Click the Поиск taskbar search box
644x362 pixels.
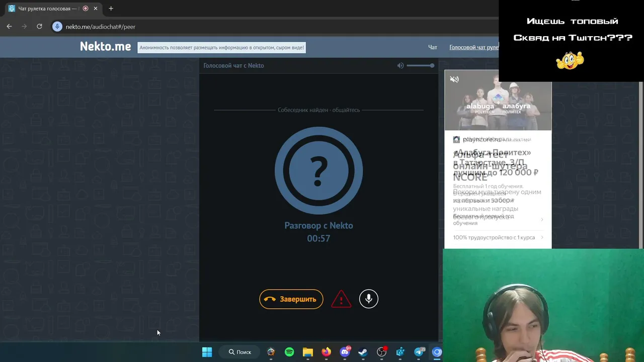[239, 352]
